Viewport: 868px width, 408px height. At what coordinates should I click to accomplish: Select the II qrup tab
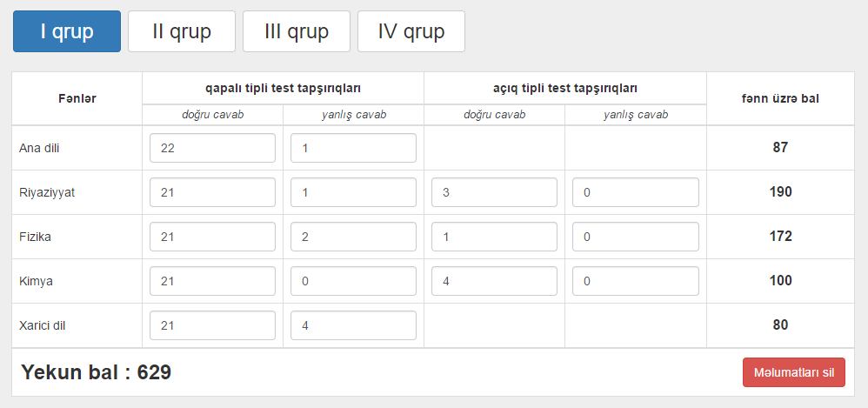coord(182,31)
